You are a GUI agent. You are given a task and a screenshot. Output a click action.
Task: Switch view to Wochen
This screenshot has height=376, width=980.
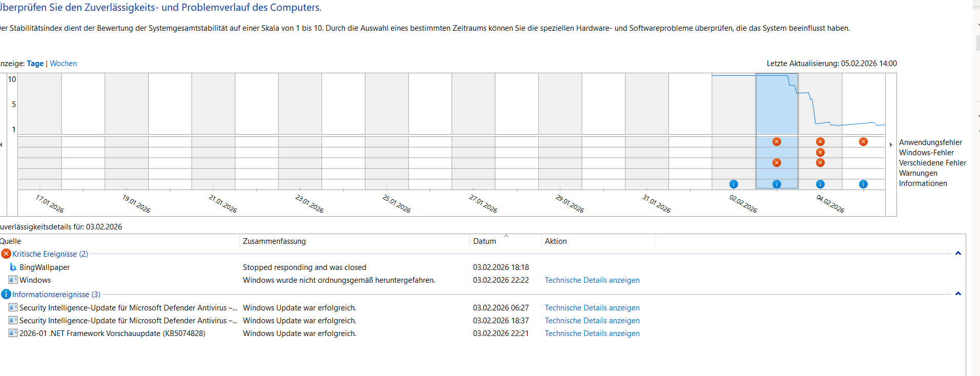(63, 64)
